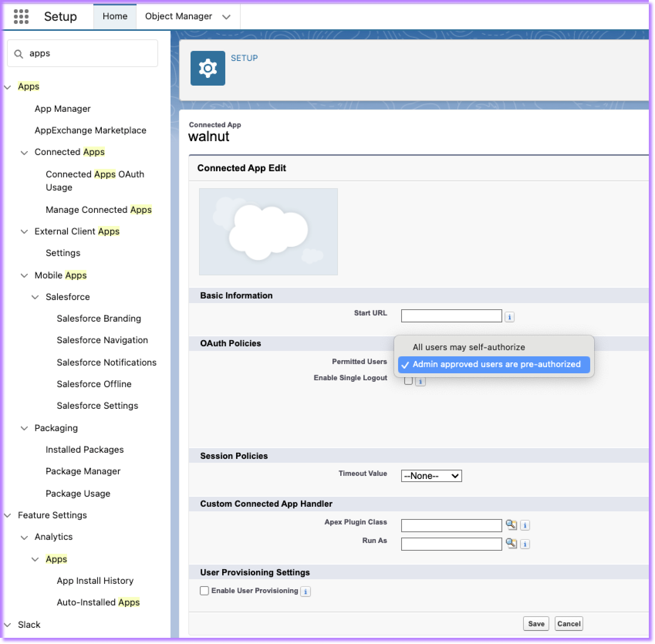
Task: Collapse the Packaging chevron
Action: [24, 428]
